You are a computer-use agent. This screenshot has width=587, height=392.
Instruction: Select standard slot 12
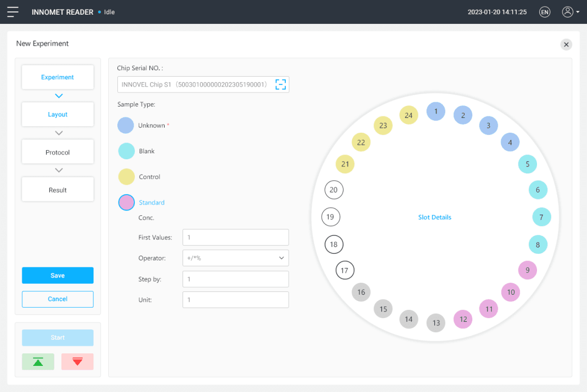click(463, 319)
